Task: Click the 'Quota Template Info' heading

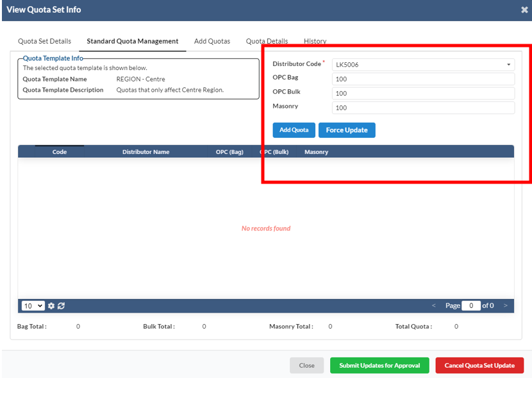Action: 53,58
